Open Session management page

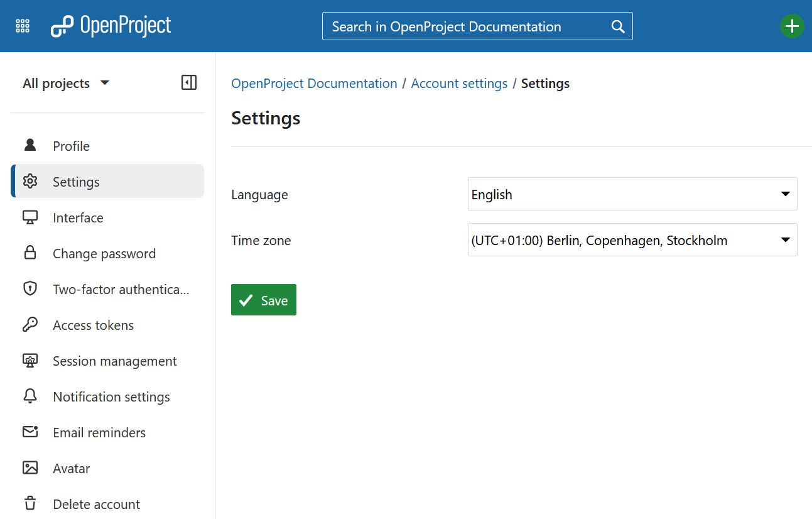click(x=107, y=361)
